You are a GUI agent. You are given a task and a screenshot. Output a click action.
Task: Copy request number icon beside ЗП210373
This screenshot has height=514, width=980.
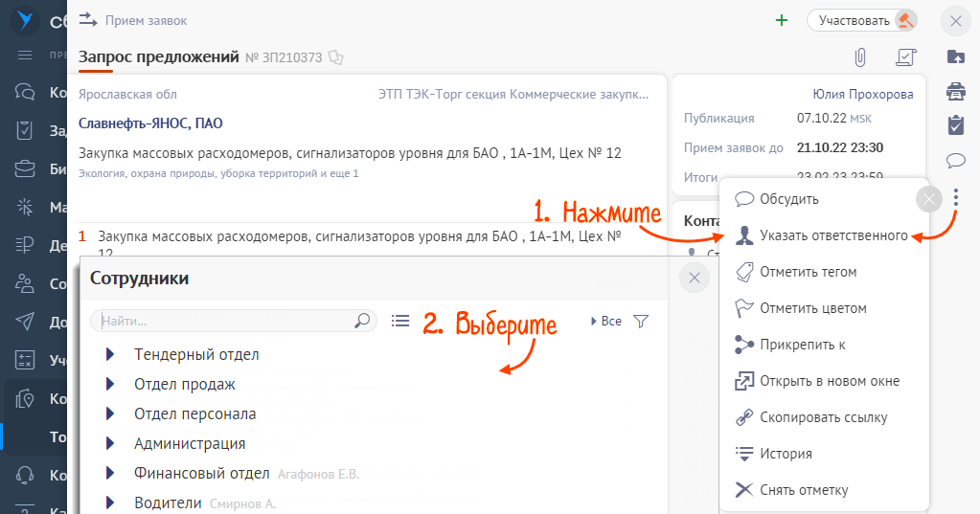pyautogui.click(x=335, y=57)
